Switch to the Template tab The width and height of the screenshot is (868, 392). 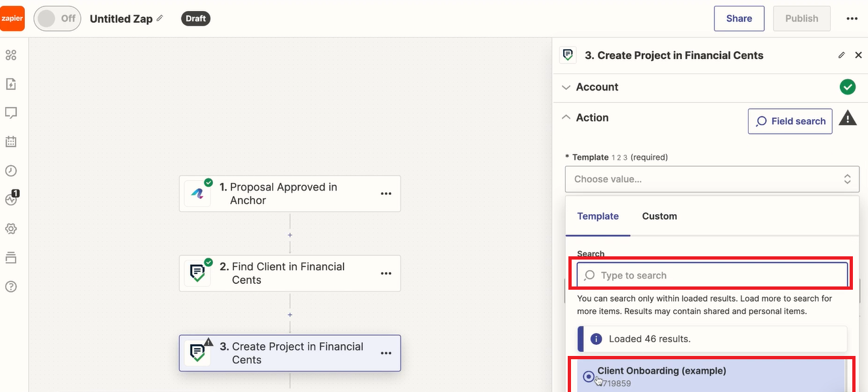pos(598,216)
